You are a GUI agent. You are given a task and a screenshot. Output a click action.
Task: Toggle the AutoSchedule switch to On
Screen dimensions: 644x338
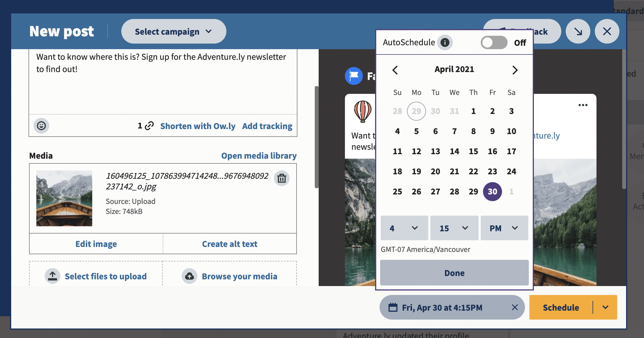493,42
